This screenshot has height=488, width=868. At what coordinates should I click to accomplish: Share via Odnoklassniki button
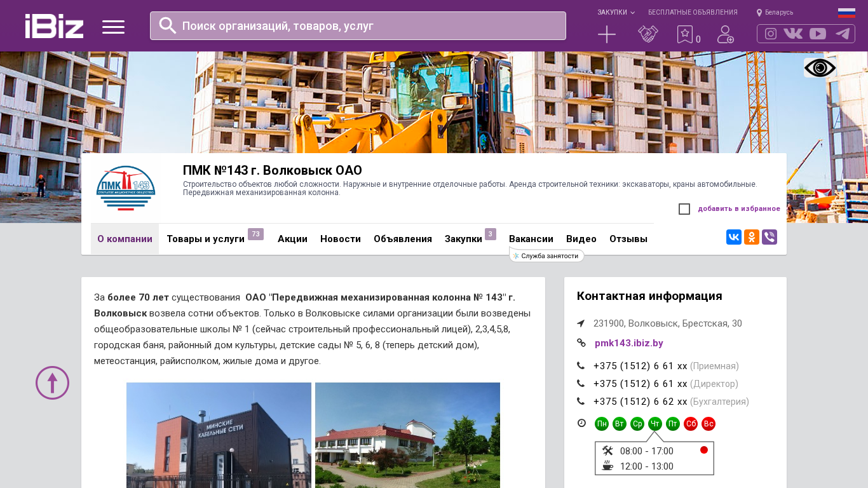point(752,237)
